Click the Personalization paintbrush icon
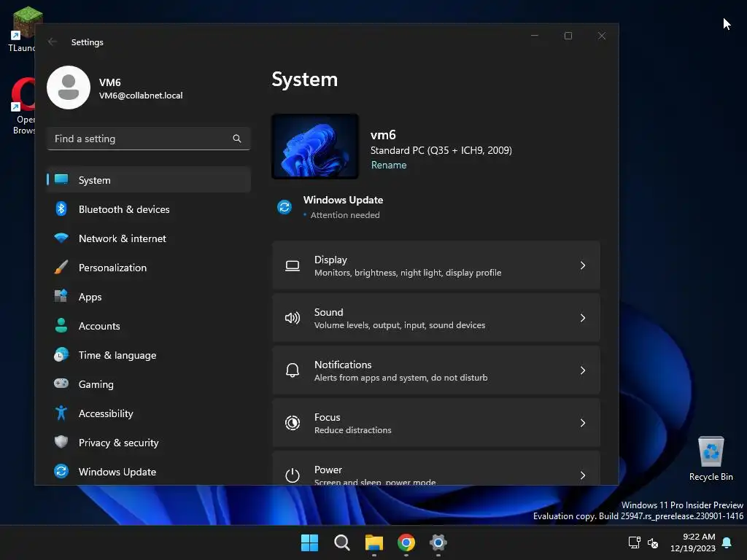 [61, 267]
